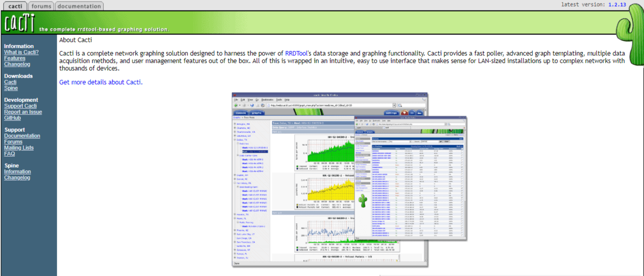Image resolution: width=644 pixels, height=276 pixels.
Task: Click the Information sidebar heading
Action: [x=19, y=46]
